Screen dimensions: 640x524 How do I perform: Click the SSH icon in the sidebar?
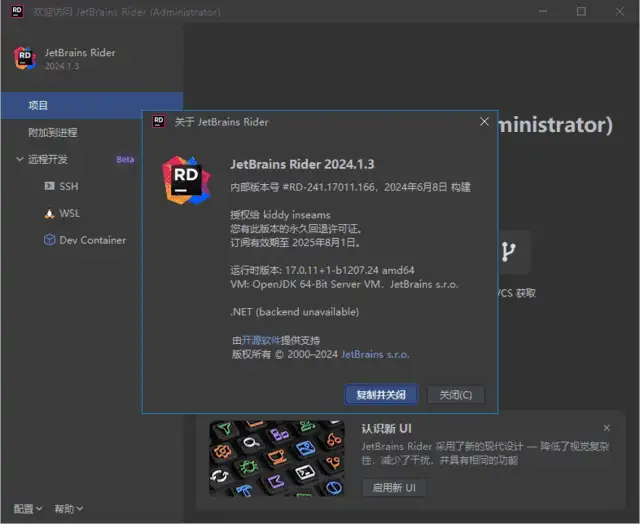(x=50, y=186)
